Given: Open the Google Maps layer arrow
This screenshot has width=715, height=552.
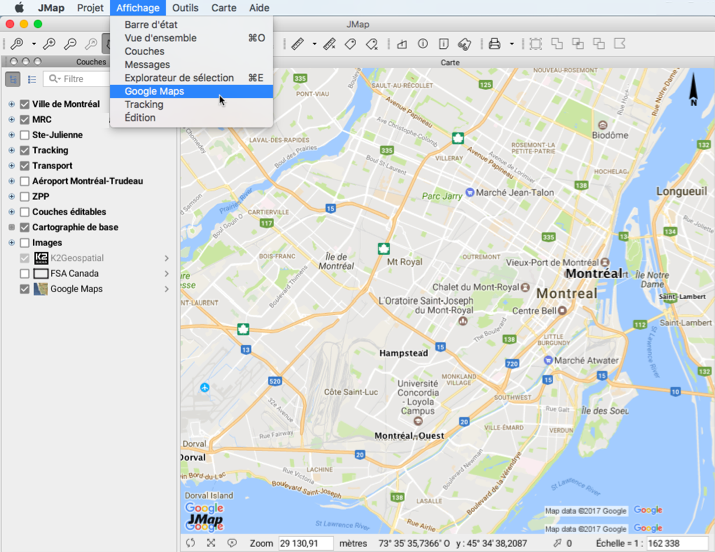Looking at the screenshot, I should [x=166, y=289].
